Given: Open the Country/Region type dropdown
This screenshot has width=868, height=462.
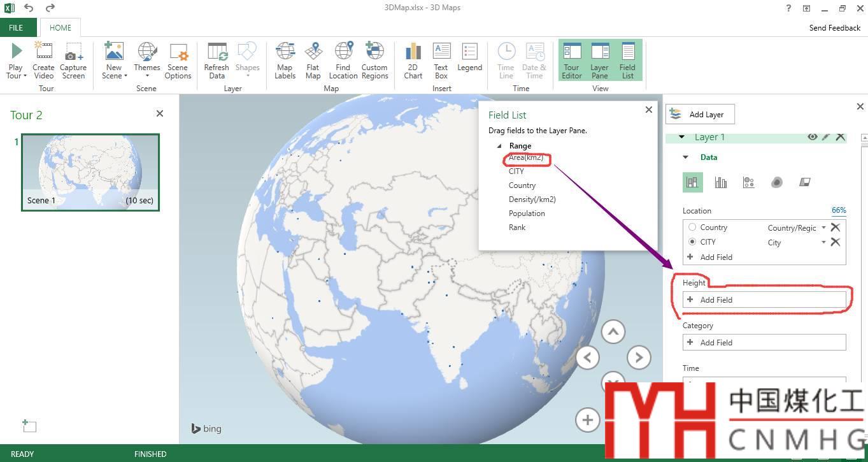Looking at the screenshot, I should click(823, 227).
